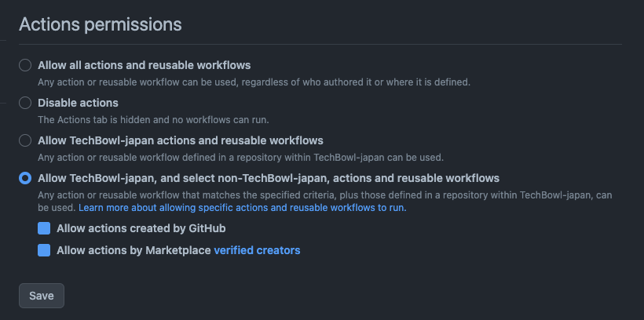Choose Allow TechBowl-japan actions and reusable workflows radio
644x320 pixels.
25,140
